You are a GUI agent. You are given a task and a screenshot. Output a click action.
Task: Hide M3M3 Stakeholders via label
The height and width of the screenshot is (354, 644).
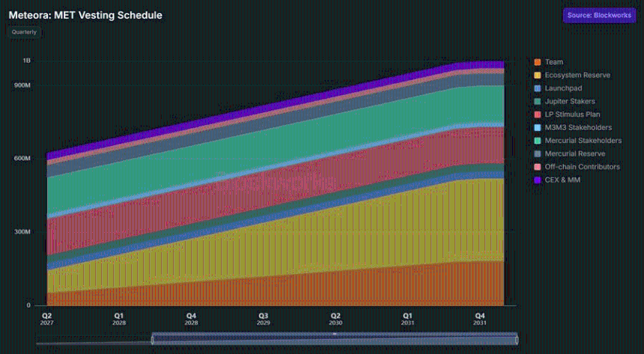[578, 128]
